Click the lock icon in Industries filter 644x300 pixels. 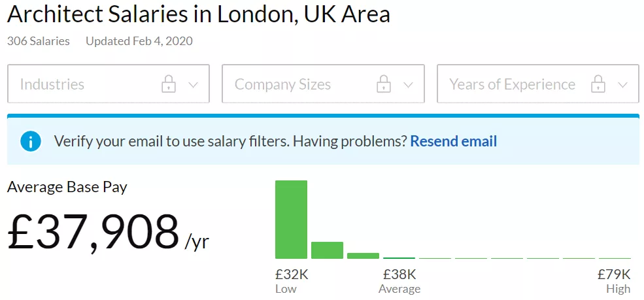tap(169, 84)
